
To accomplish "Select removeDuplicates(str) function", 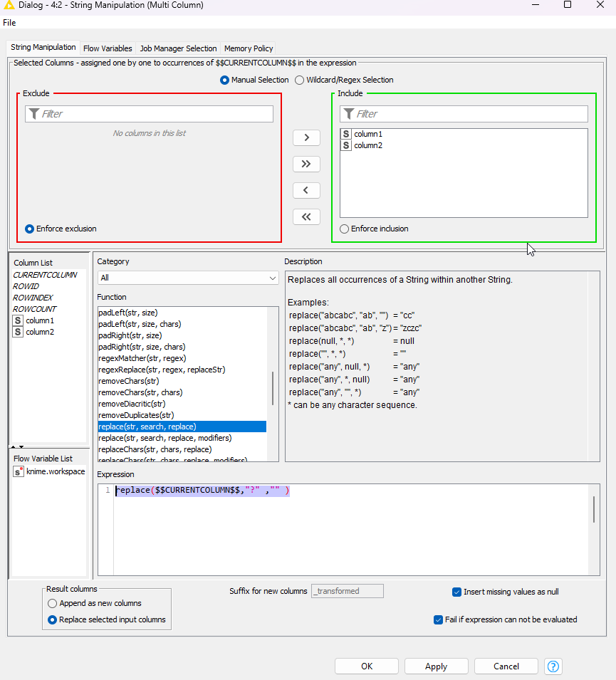I will pos(136,415).
